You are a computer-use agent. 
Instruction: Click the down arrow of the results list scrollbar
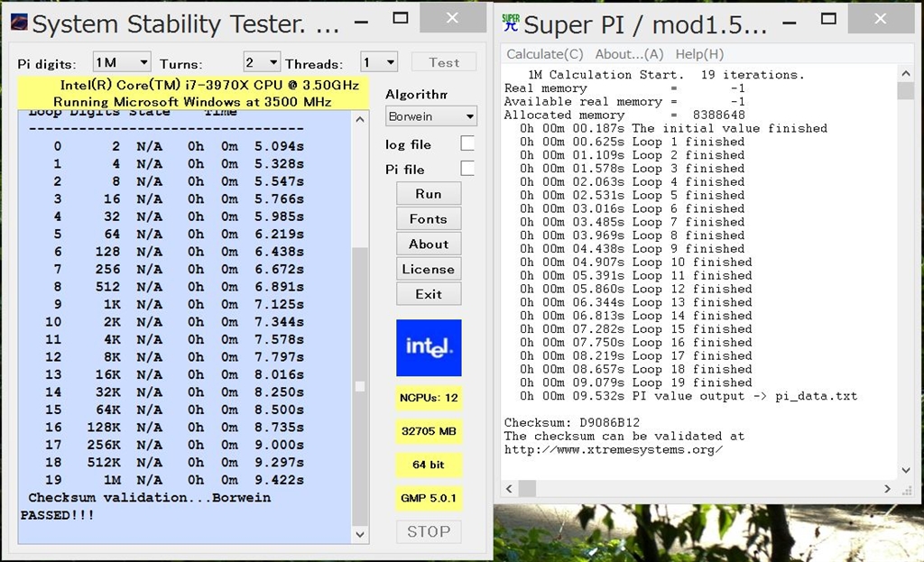(x=360, y=534)
